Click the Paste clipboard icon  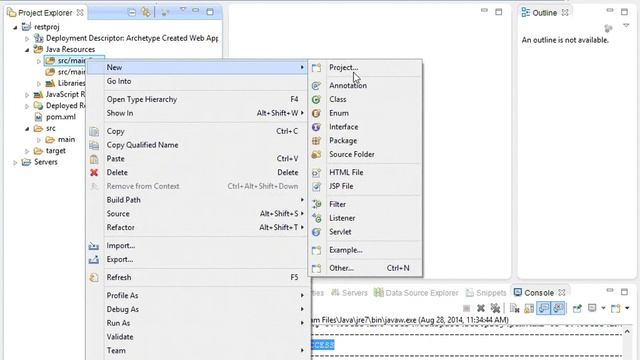point(94,159)
